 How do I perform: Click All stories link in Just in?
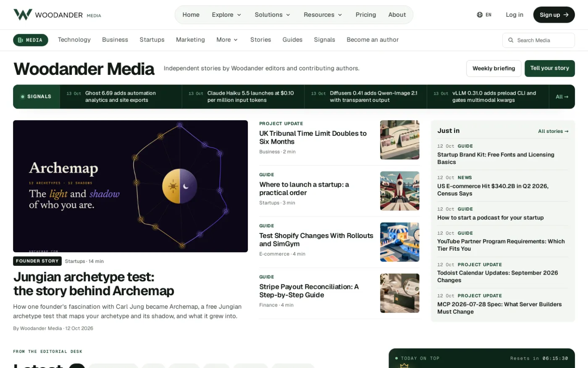click(553, 131)
